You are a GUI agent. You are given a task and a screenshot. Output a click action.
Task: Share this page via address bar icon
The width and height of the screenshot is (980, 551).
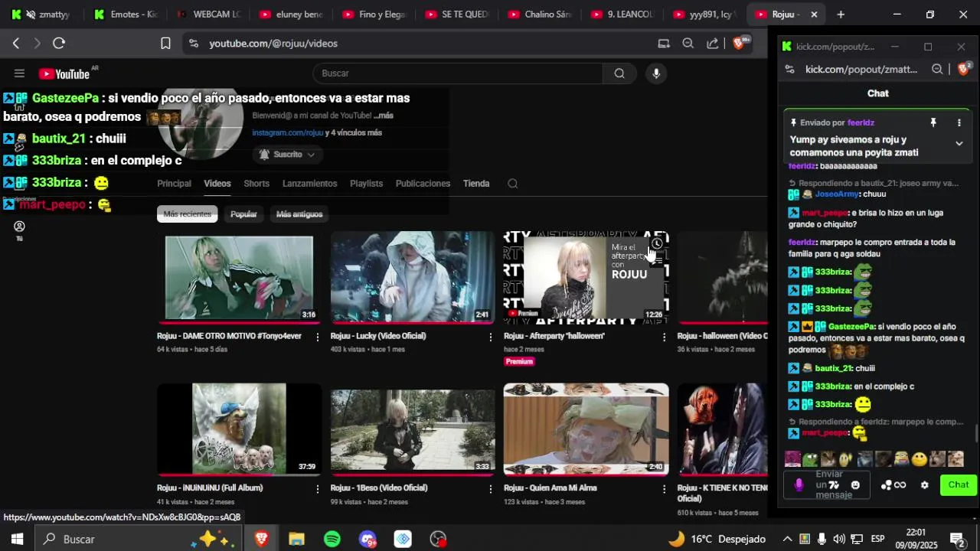point(713,44)
